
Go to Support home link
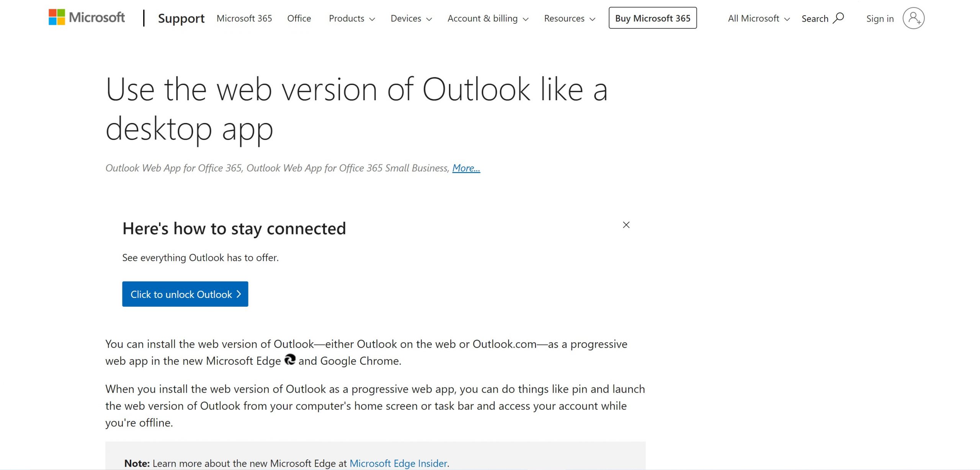pyautogui.click(x=181, y=18)
